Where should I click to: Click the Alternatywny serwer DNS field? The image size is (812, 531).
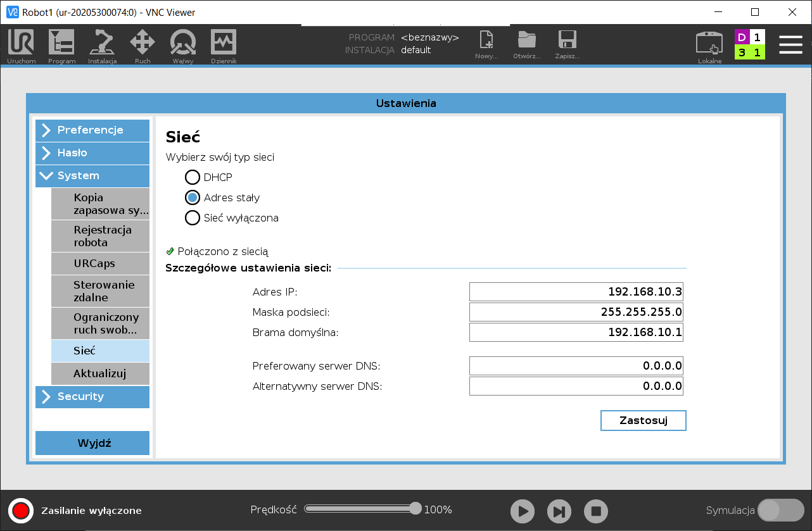(576, 386)
